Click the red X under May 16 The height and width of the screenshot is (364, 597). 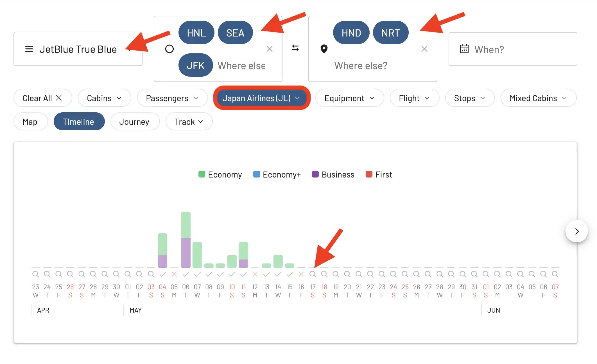[x=301, y=274]
